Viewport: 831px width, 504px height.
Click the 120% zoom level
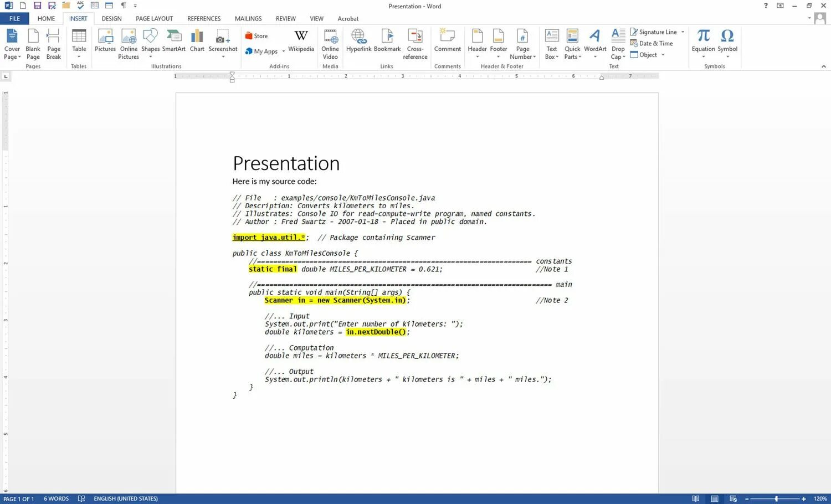point(820,499)
